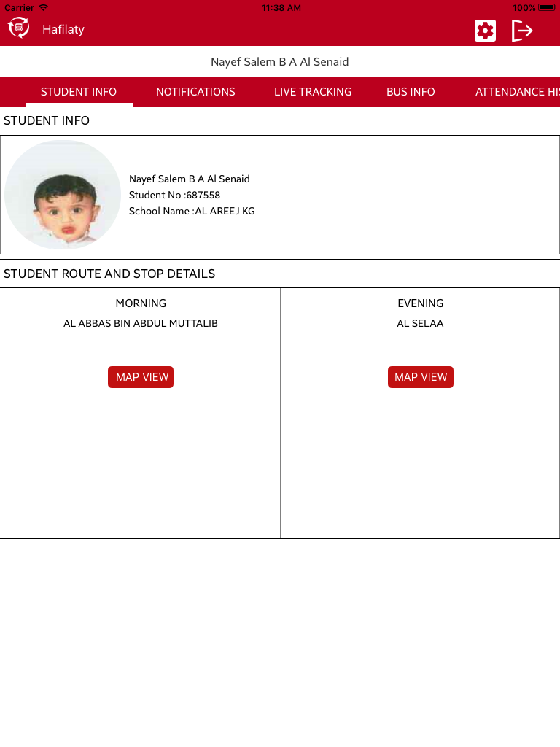This screenshot has width=560, height=747.
Task: Open MAP VIEW for the evening stop
Action: click(421, 377)
